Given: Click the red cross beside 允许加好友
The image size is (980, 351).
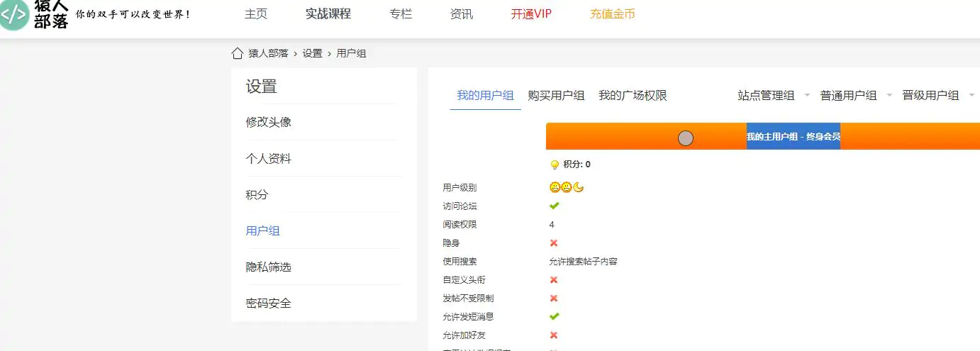Looking at the screenshot, I should tap(554, 335).
